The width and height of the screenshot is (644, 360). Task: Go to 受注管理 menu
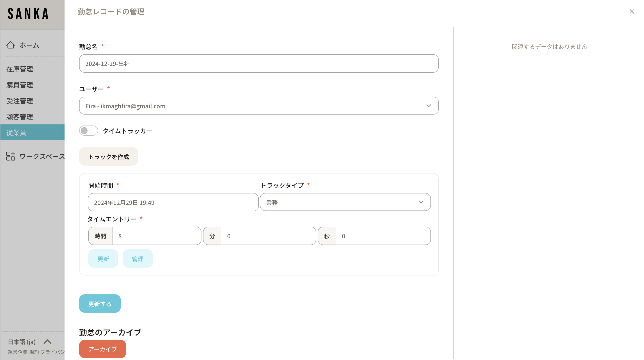click(20, 101)
